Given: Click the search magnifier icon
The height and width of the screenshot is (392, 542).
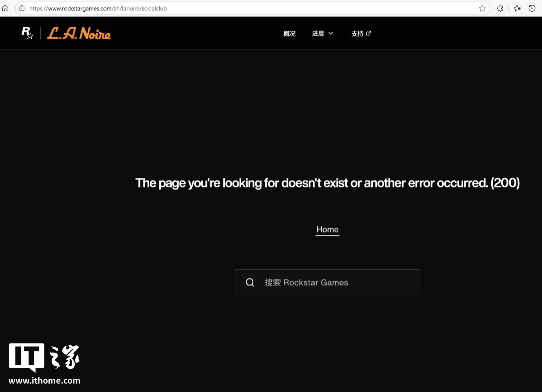Looking at the screenshot, I should [x=250, y=282].
